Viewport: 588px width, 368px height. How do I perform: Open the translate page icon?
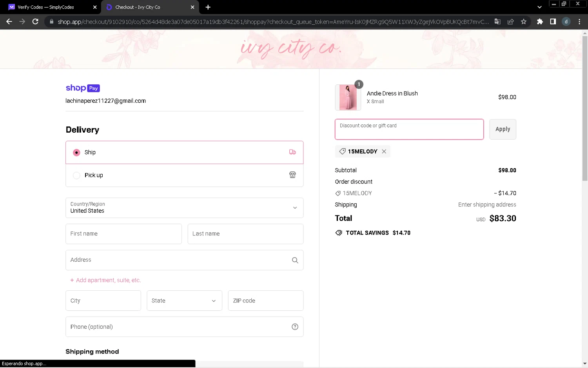497,22
